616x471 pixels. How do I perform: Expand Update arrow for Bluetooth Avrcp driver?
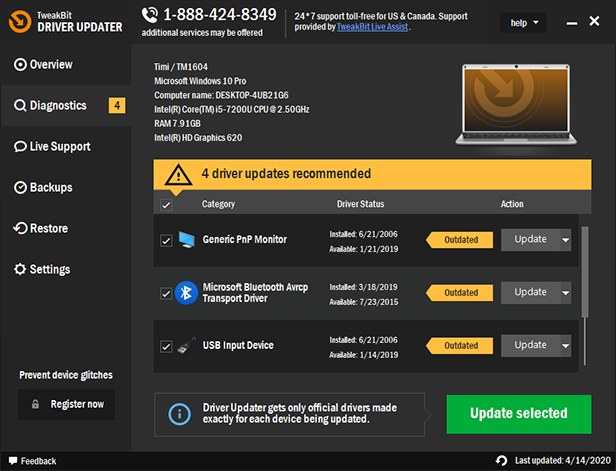566,293
